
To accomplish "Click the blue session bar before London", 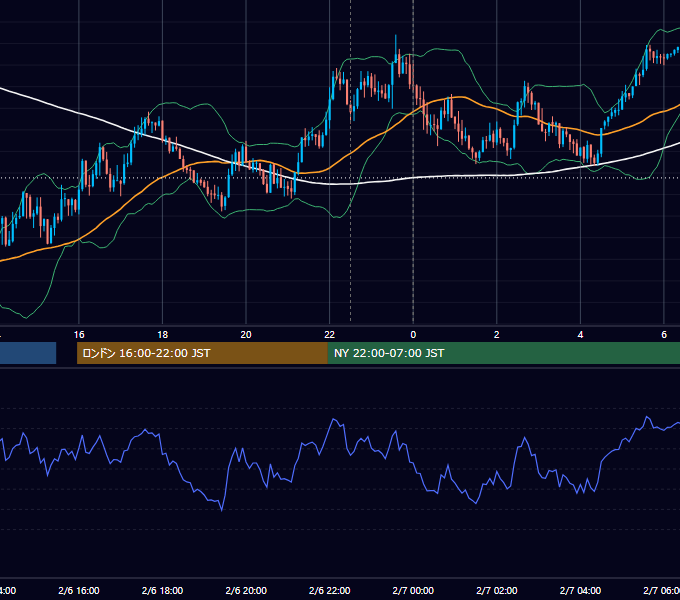I will point(28,353).
